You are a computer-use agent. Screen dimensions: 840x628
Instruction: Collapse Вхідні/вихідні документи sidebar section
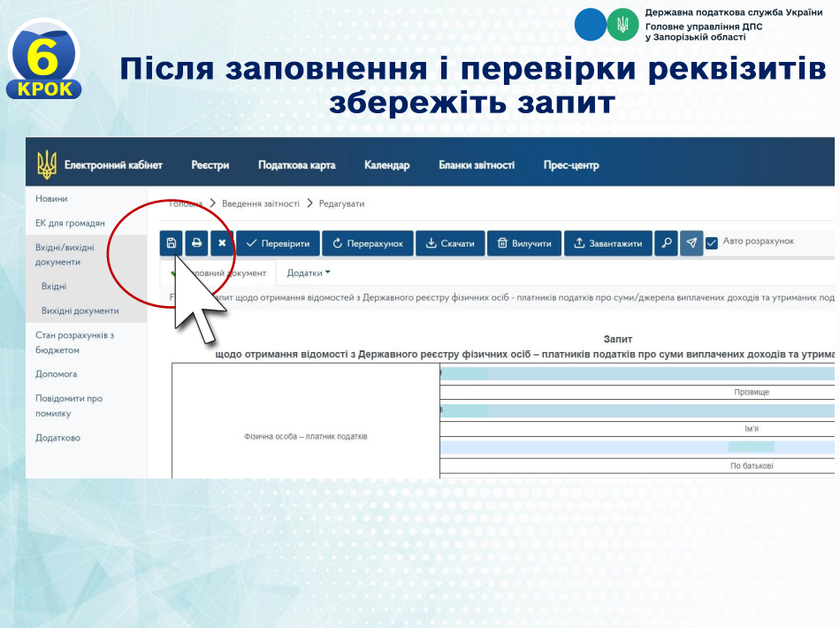(65, 255)
